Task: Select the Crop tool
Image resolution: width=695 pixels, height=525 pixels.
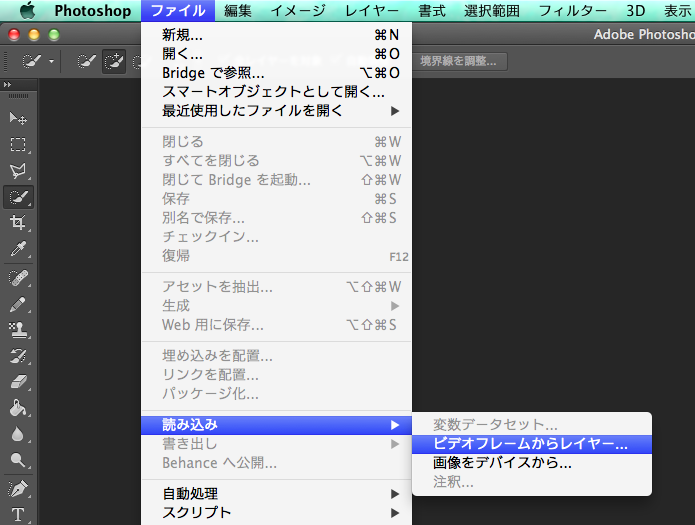Action: (18, 223)
